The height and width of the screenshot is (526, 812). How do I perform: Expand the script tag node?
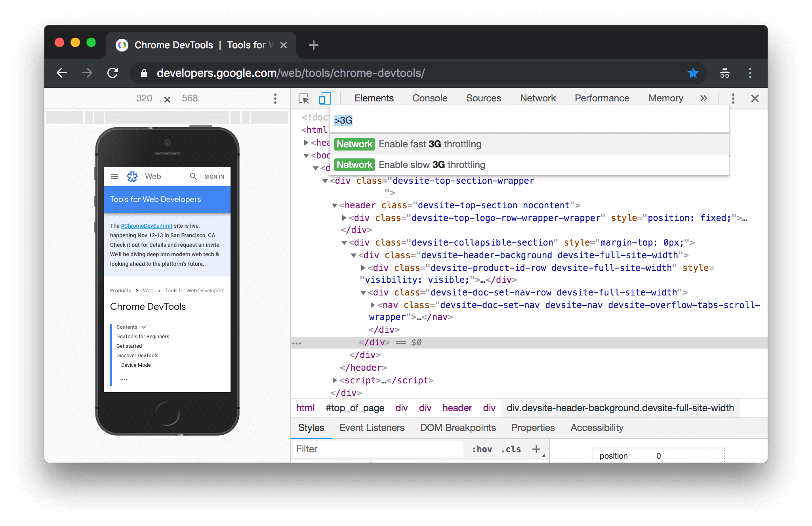[335, 380]
